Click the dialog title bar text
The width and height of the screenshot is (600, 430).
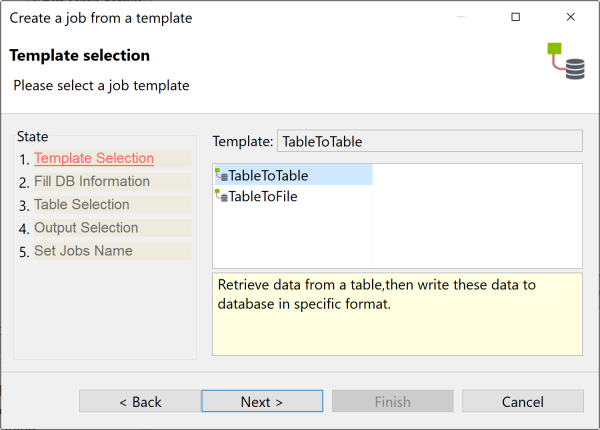(x=101, y=18)
